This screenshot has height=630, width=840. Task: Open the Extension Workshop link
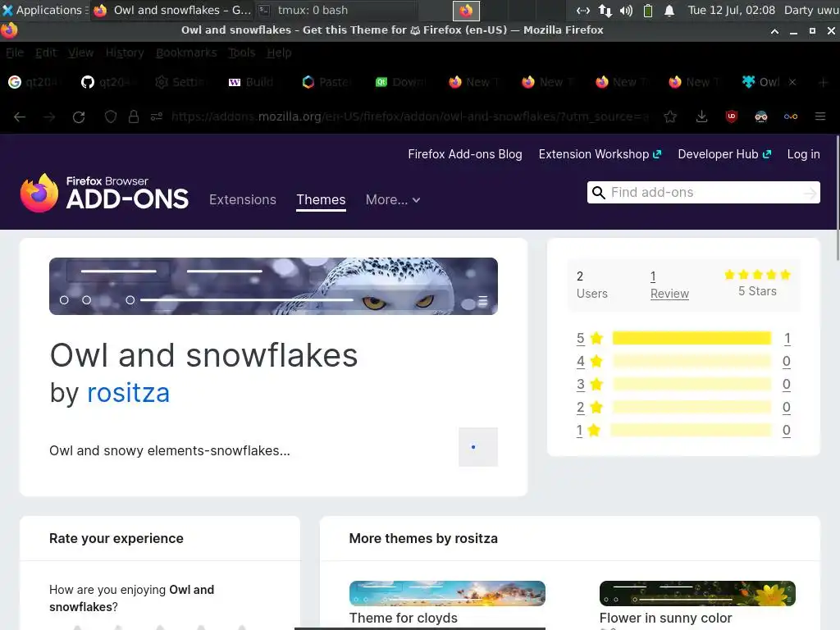pyautogui.click(x=600, y=154)
